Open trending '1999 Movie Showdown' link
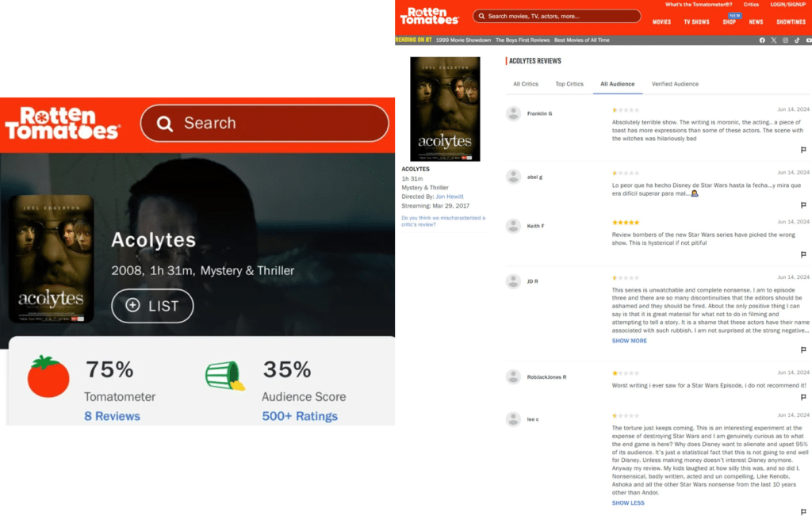Screen dimensions: 812x523 click(x=463, y=40)
